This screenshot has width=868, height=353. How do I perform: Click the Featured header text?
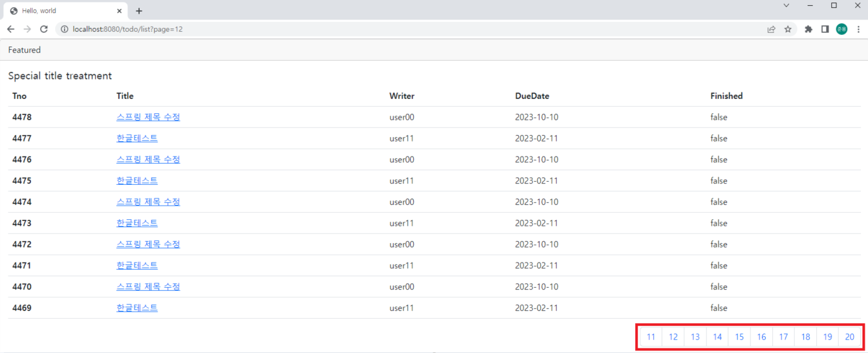pos(25,50)
